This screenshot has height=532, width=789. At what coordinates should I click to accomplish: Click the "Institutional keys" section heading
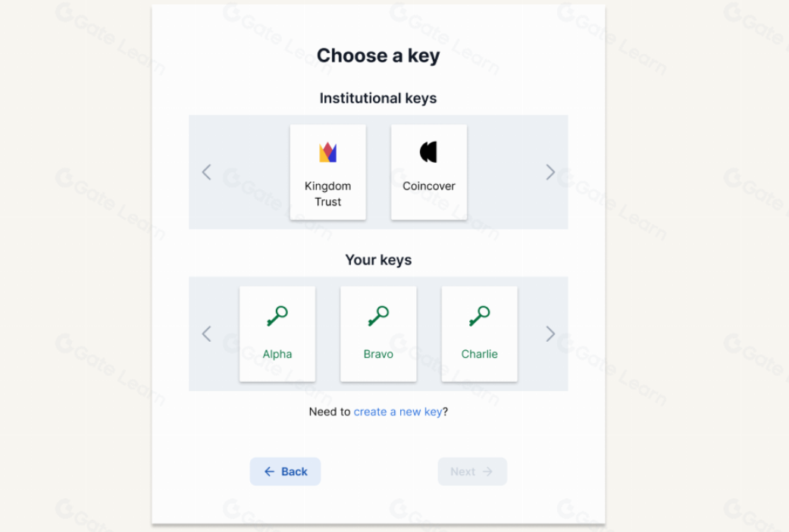tap(378, 99)
